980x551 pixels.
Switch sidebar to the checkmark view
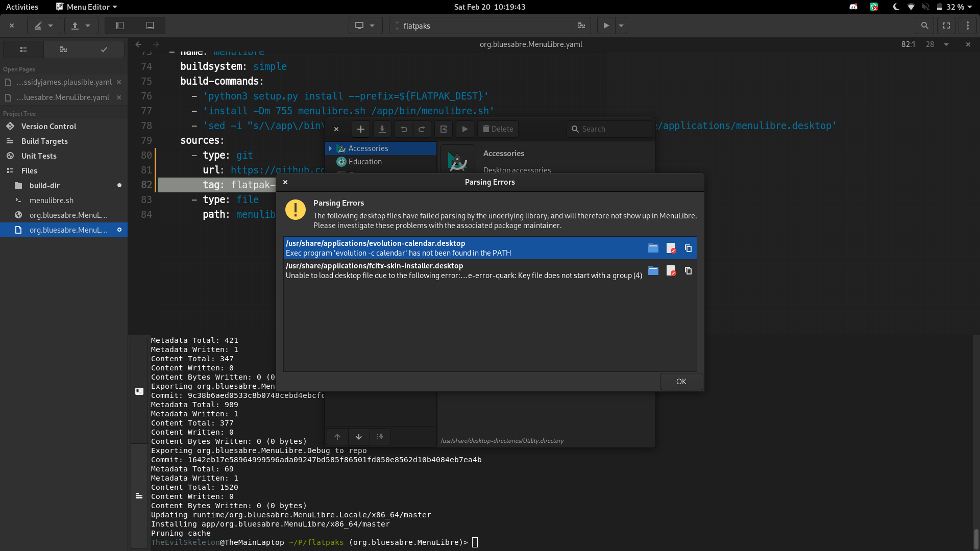104,49
